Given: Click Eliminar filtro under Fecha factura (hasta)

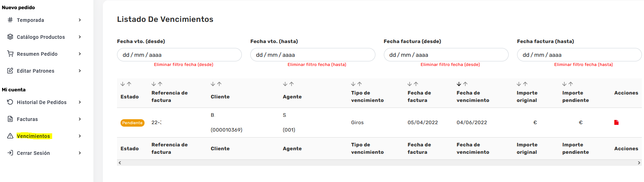Looking at the screenshot, I should pyautogui.click(x=583, y=65).
